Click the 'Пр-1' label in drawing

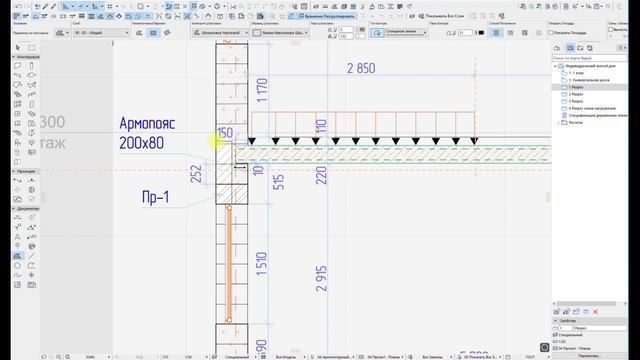coord(156,197)
